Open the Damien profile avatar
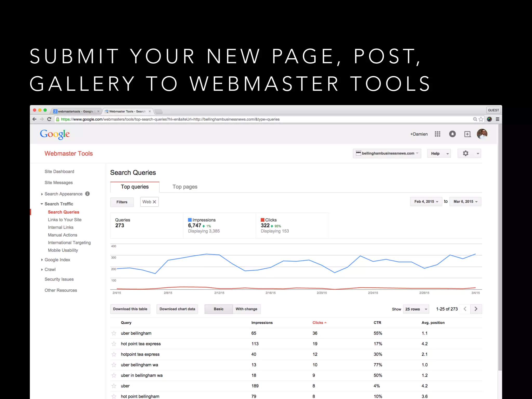The height and width of the screenshot is (399, 532). coord(482,134)
